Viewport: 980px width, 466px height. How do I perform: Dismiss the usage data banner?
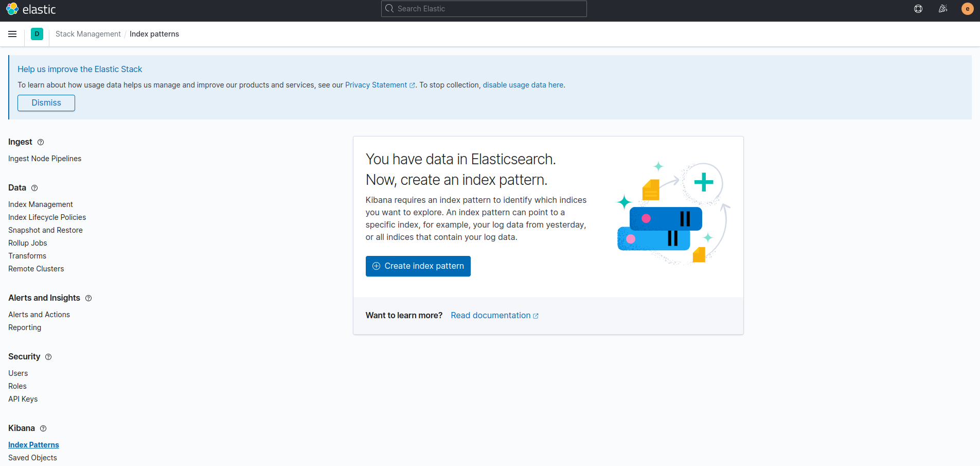point(46,103)
